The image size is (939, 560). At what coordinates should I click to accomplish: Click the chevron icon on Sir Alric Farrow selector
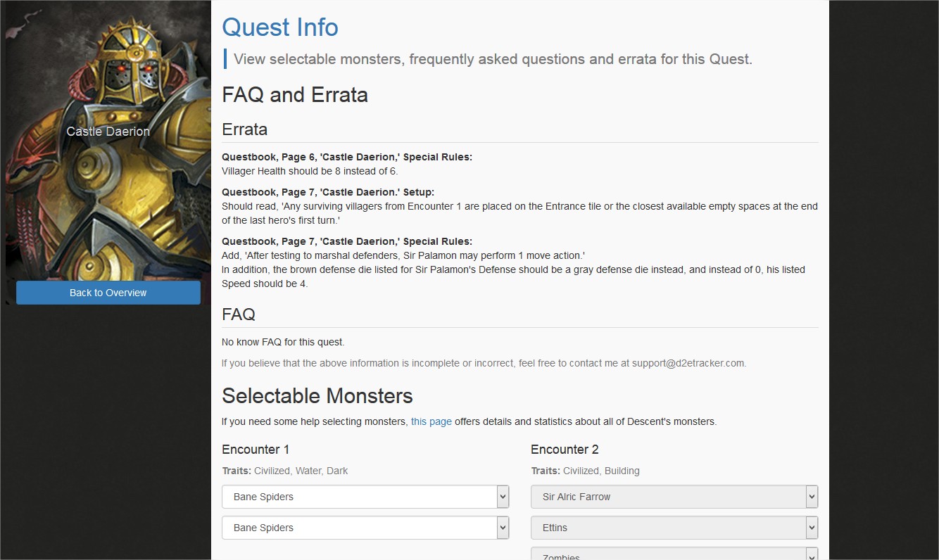coord(811,496)
